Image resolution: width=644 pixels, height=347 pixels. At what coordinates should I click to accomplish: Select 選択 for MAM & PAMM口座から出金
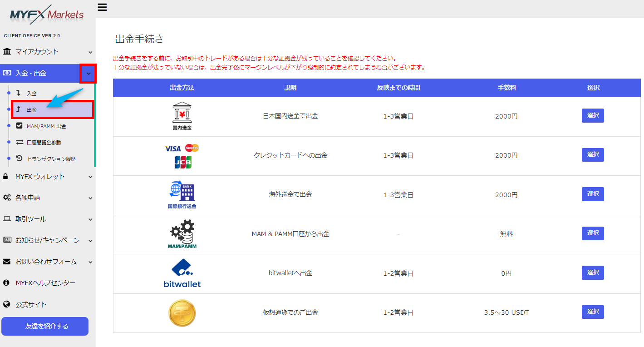coord(593,233)
